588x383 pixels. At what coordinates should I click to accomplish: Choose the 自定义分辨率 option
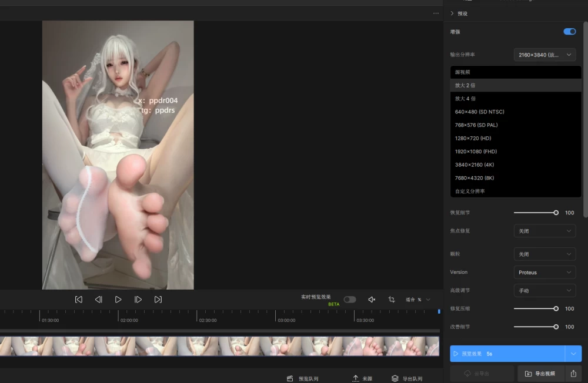click(x=516, y=191)
